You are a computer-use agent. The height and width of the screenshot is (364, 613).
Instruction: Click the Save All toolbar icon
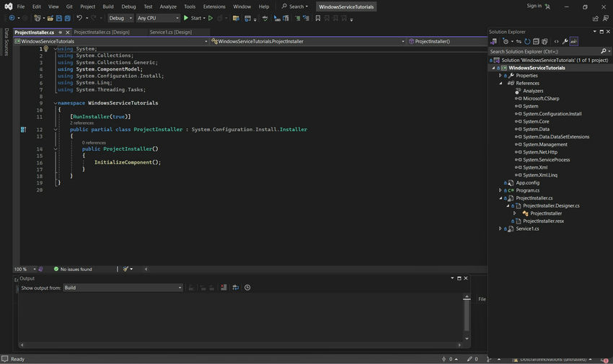coord(67,18)
